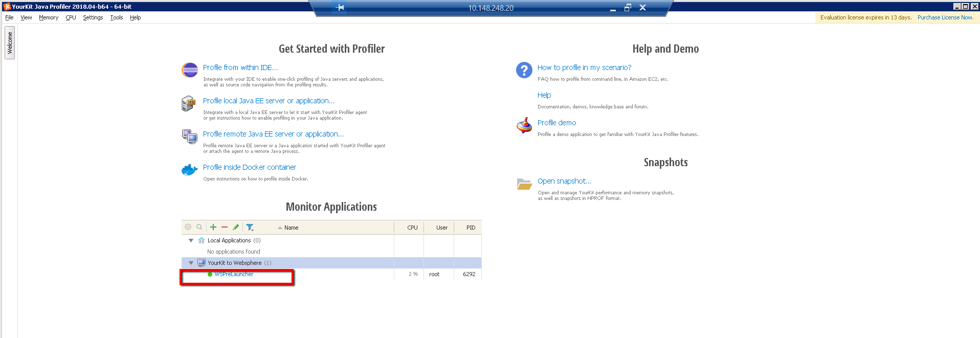The image size is (980, 338).
Task: Click the Purchase License Now link
Action: coord(945,17)
